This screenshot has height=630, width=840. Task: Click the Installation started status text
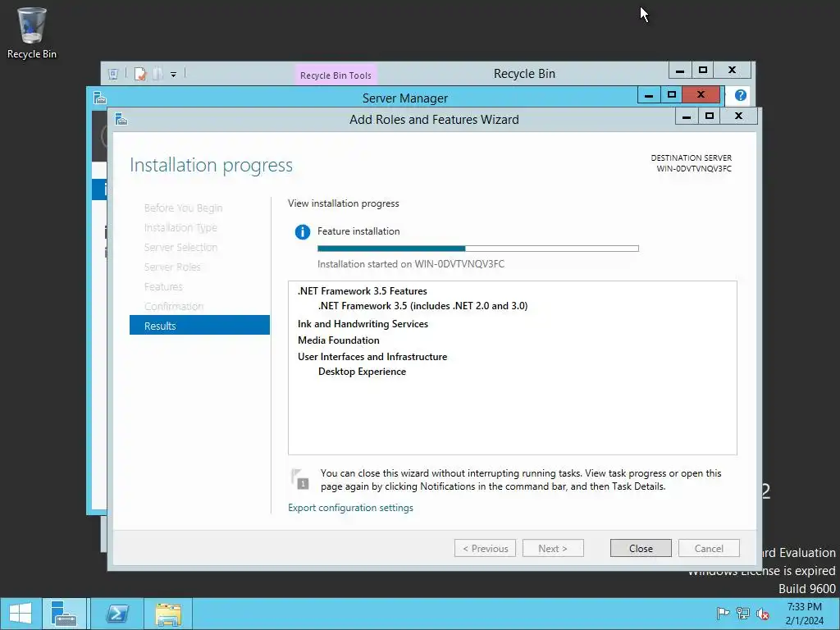tap(410, 264)
